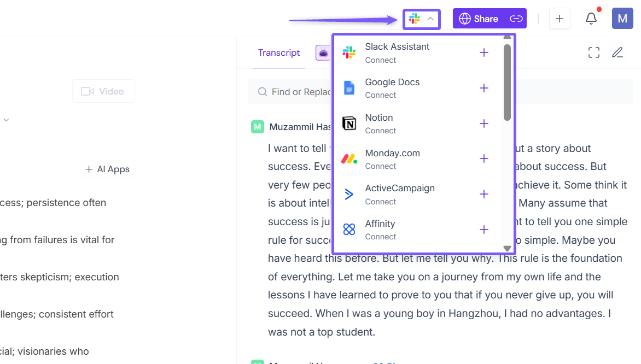
Task: Click the Slack integrations dropdown icon
Action: click(x=422, y=19)
